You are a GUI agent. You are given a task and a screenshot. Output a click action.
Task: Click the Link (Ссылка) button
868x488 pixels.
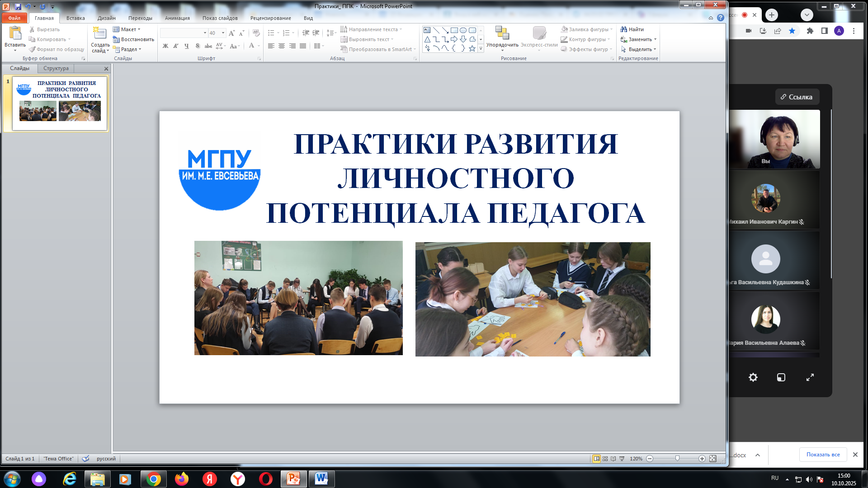pos(797,97)
